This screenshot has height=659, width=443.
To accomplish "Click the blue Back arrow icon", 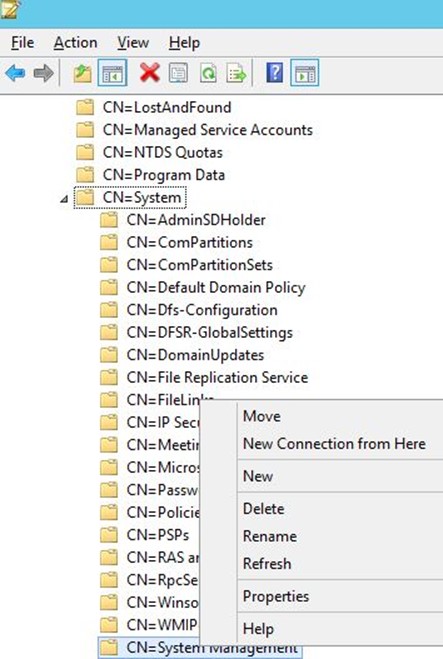I will (16, 74).
